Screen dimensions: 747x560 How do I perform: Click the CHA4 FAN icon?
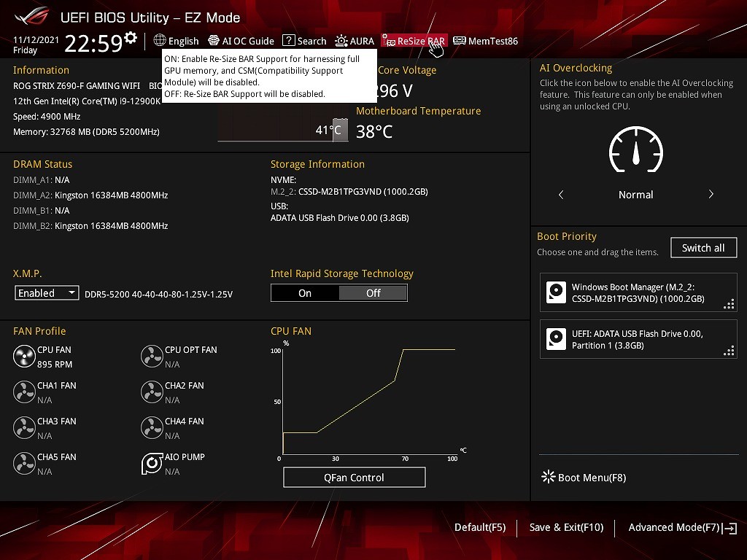152,427
